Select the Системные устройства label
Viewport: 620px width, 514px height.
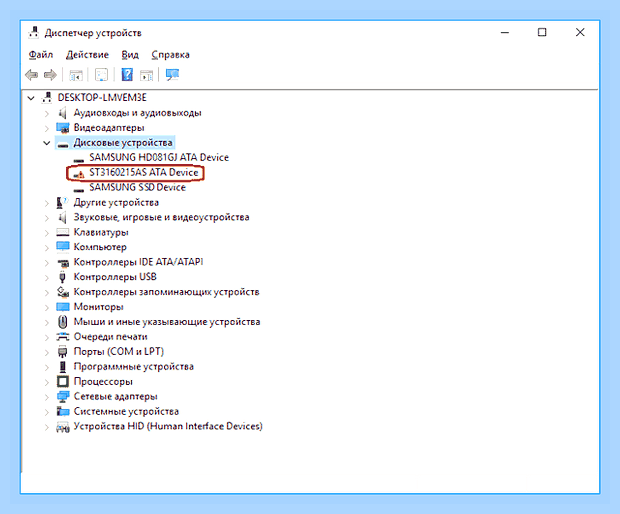point(126,412)
